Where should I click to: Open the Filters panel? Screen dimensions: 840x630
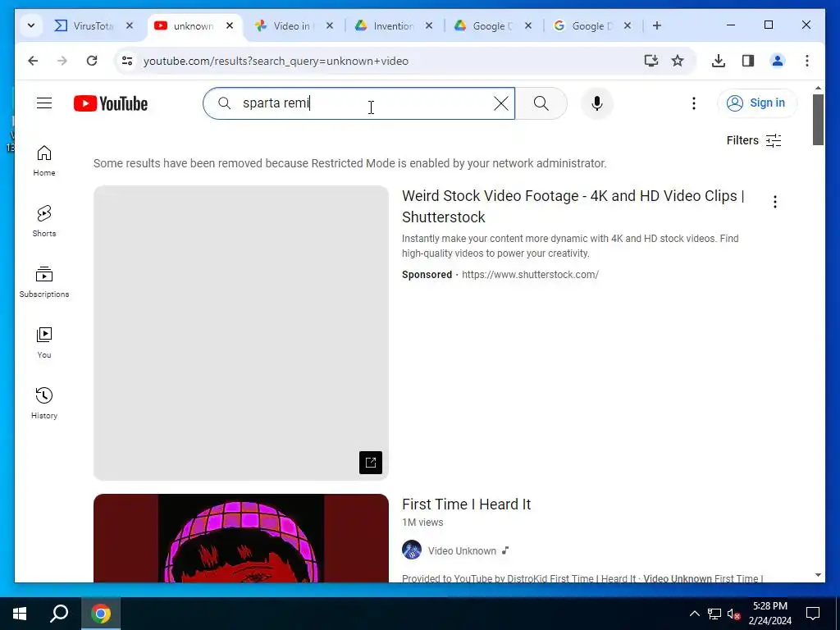pyautogui.click(x=754, y=140)
